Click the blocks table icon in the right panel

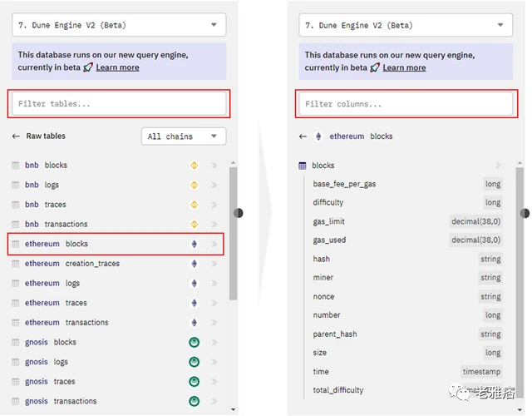(303, 166)
